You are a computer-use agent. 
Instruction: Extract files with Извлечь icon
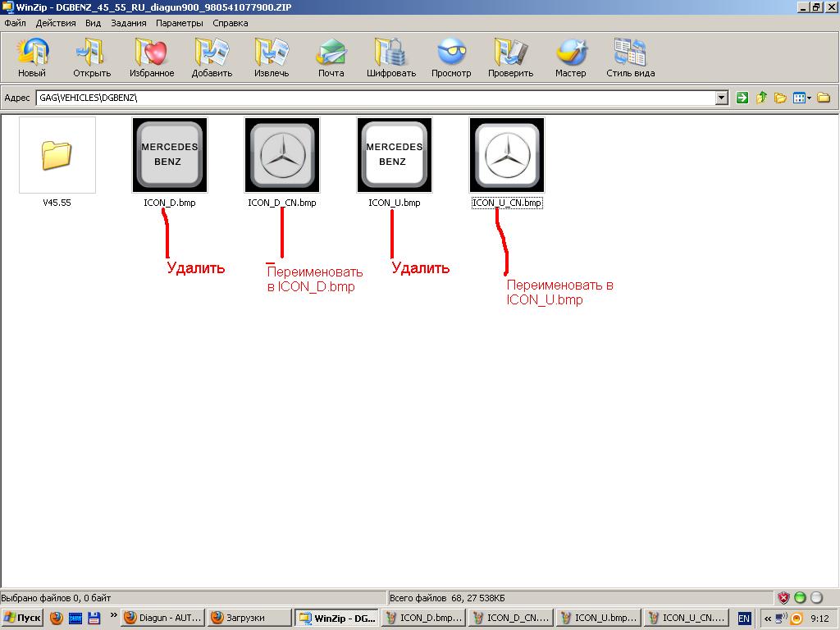point(272,58)
